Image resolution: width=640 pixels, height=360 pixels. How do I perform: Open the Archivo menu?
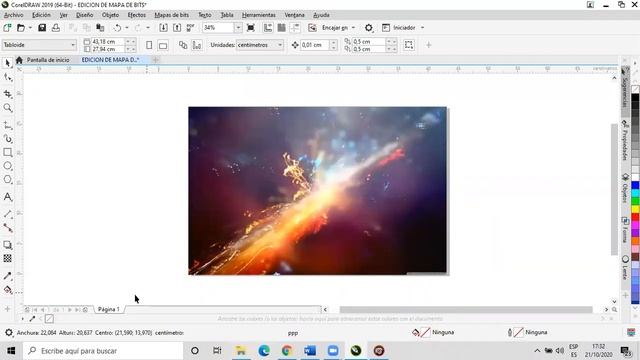(x=13, y=15)
